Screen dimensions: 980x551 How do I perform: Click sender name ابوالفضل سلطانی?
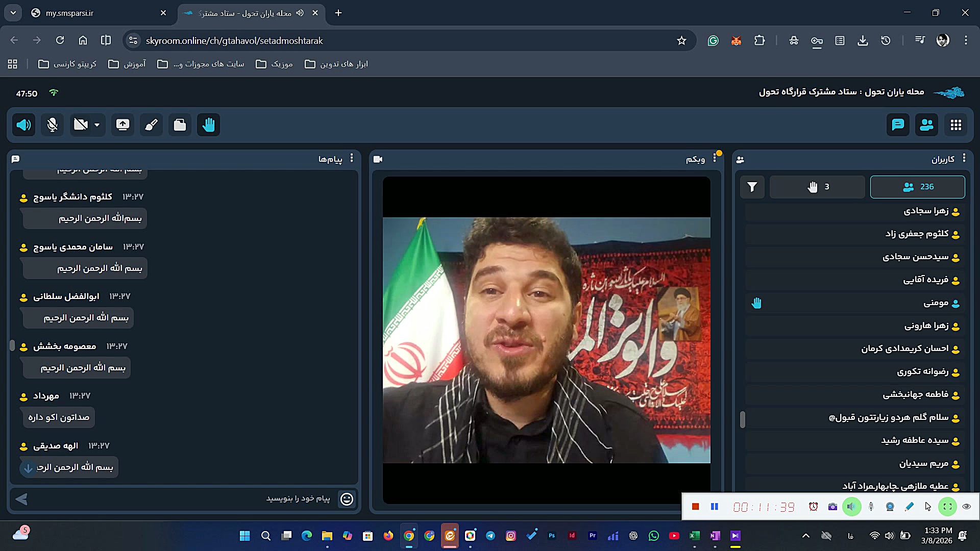coord(66,296)
